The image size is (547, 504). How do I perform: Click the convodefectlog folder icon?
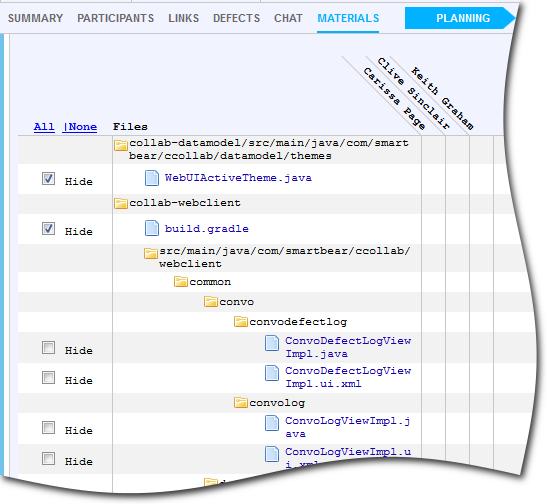(241, 322)
